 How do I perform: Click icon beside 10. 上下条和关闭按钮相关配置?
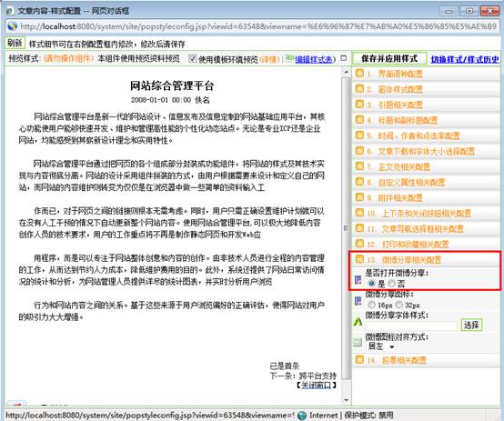click(359, 213)
